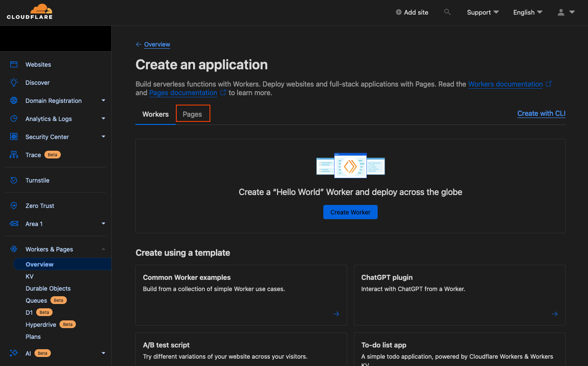
Task: Open the To-do list app template card
Action: click(460, 349)
